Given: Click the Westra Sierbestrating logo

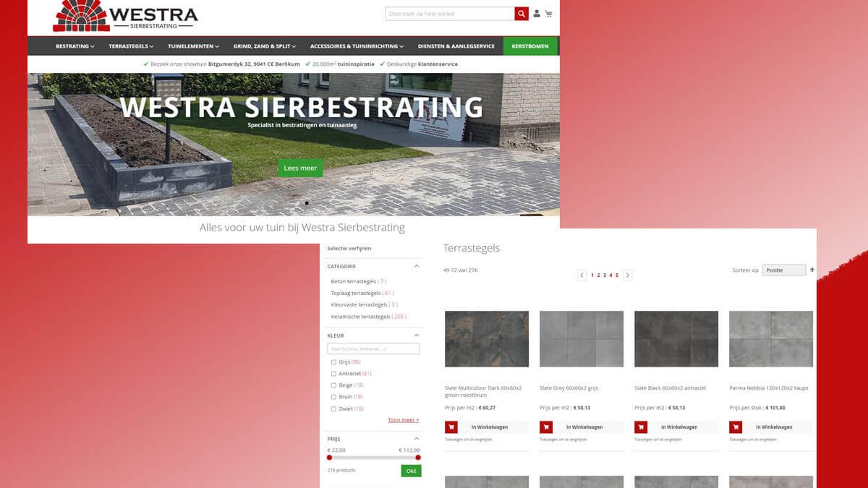Looking at the screenshot, I should pos(125,16).
